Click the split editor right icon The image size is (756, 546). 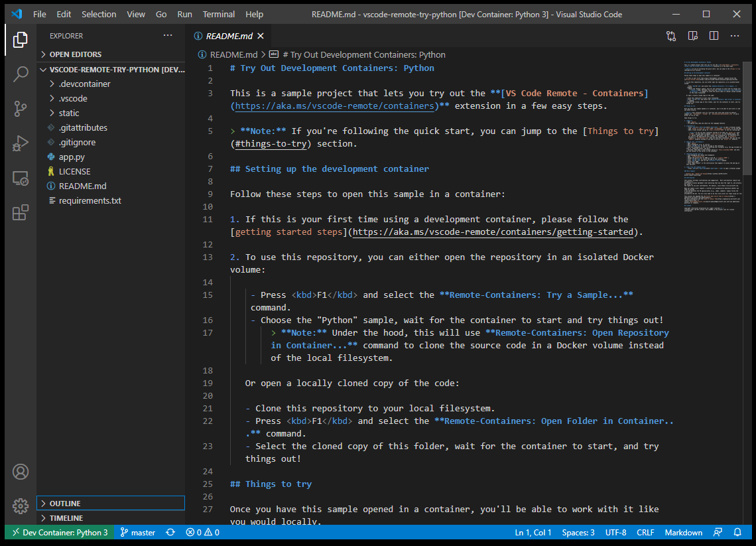[715, 36]
